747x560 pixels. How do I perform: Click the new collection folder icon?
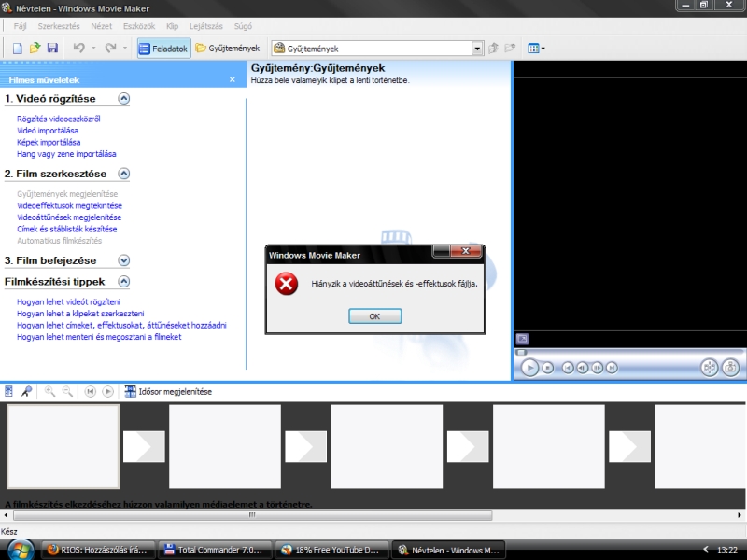pos(510,49)
